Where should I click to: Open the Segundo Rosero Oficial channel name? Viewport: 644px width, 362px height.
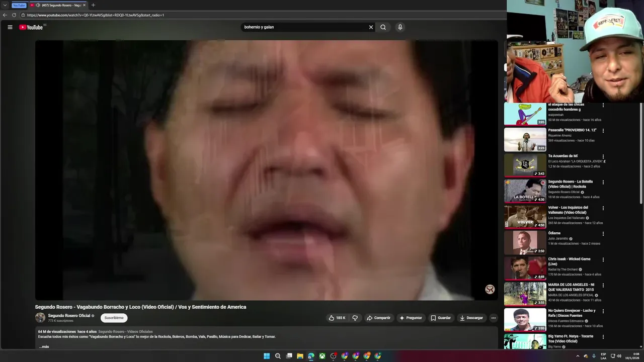pyautogui.click(x=69, y=316)
